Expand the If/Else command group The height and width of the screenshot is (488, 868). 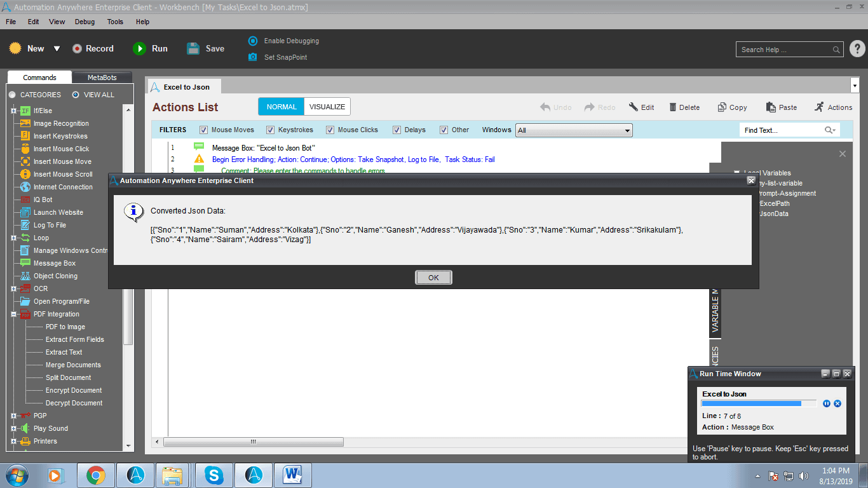point(13,111)
